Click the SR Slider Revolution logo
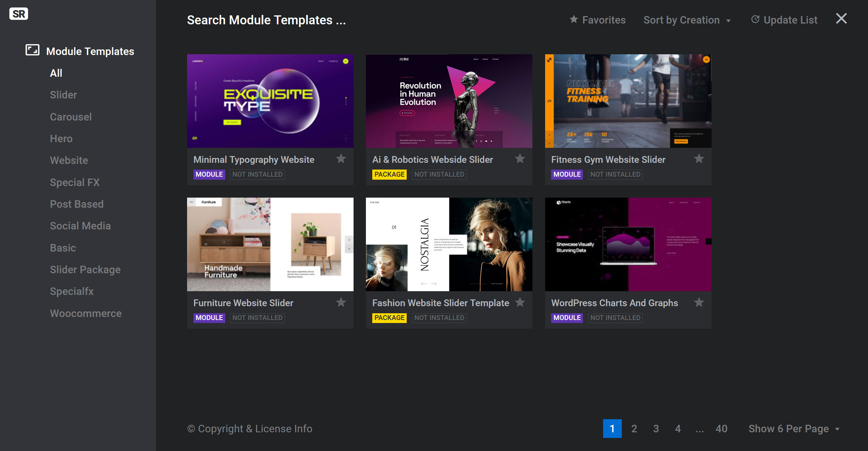This screenshot has width=868, height=451. (19, 14)
